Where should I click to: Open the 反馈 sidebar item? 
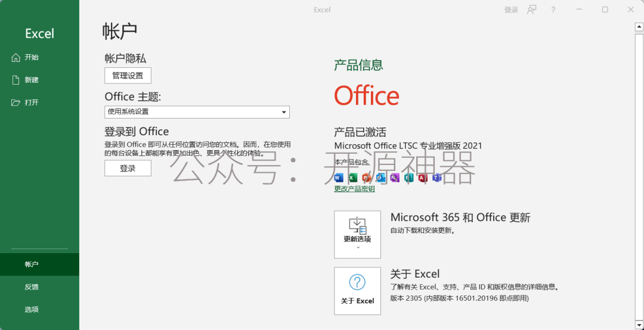39,287
